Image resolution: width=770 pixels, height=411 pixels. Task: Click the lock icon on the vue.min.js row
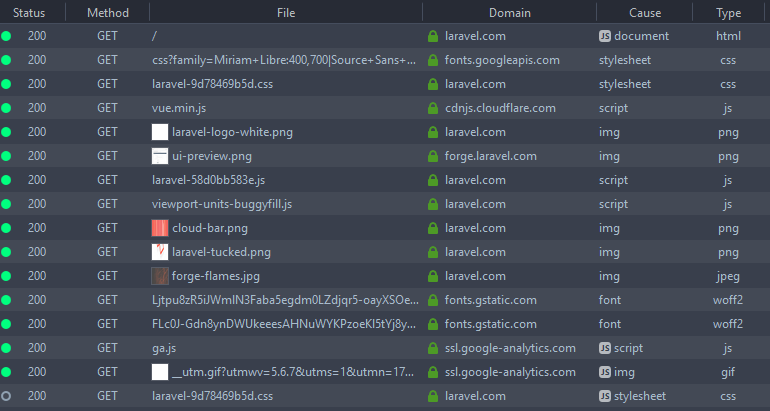(x=433, y=108)
